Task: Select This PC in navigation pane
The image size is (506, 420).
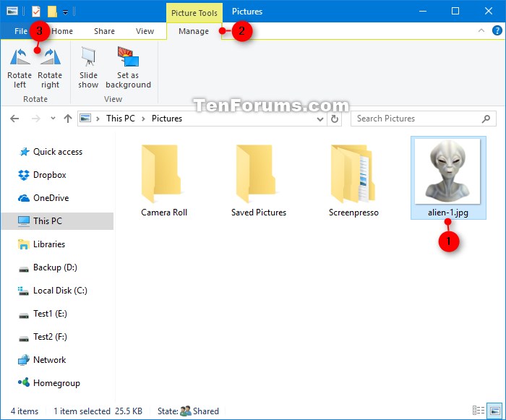Action: click(57, 221)
